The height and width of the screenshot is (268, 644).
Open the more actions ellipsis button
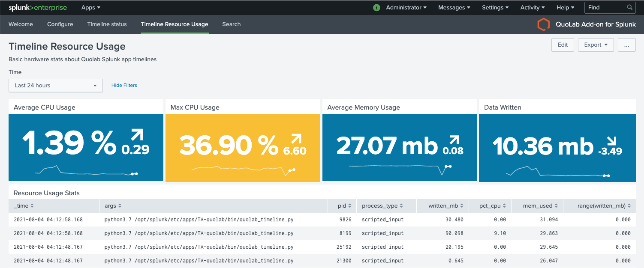pyautogui.click(x=626, y=45)
